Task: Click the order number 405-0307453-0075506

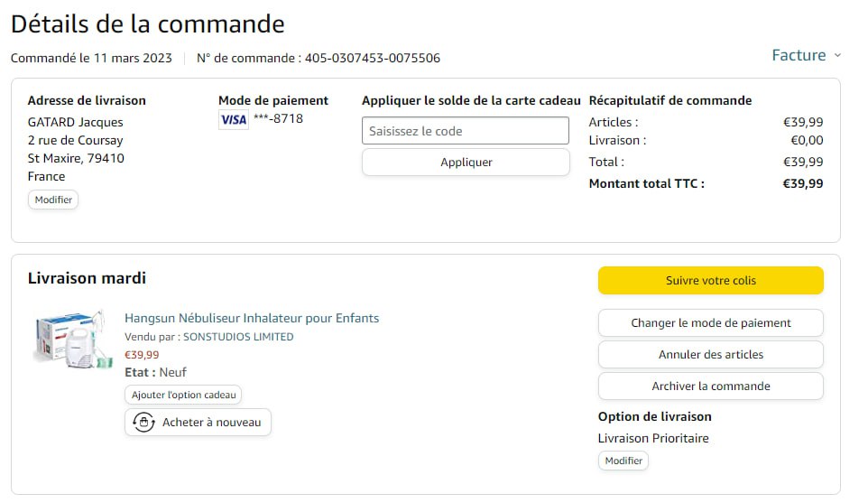Action: 373,59
